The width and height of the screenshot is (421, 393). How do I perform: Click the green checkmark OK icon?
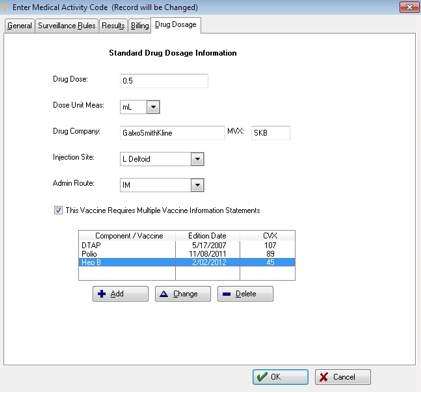[262, 377]
